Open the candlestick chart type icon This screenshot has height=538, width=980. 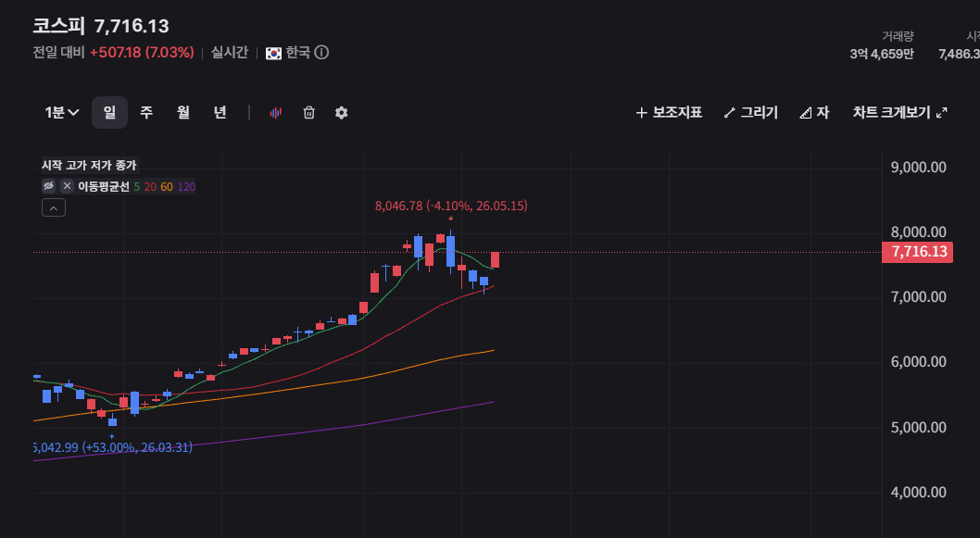pyautogui.click(x=276, y=112)
